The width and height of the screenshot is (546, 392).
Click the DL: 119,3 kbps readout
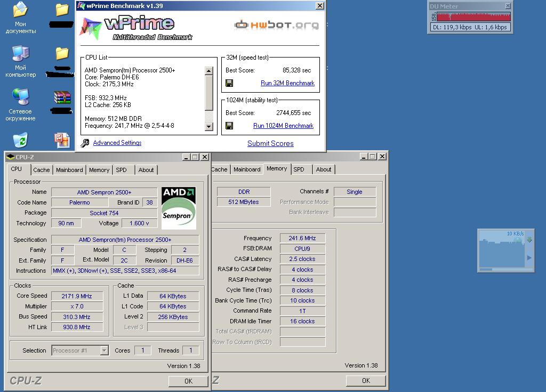click(x=452, y=27)
